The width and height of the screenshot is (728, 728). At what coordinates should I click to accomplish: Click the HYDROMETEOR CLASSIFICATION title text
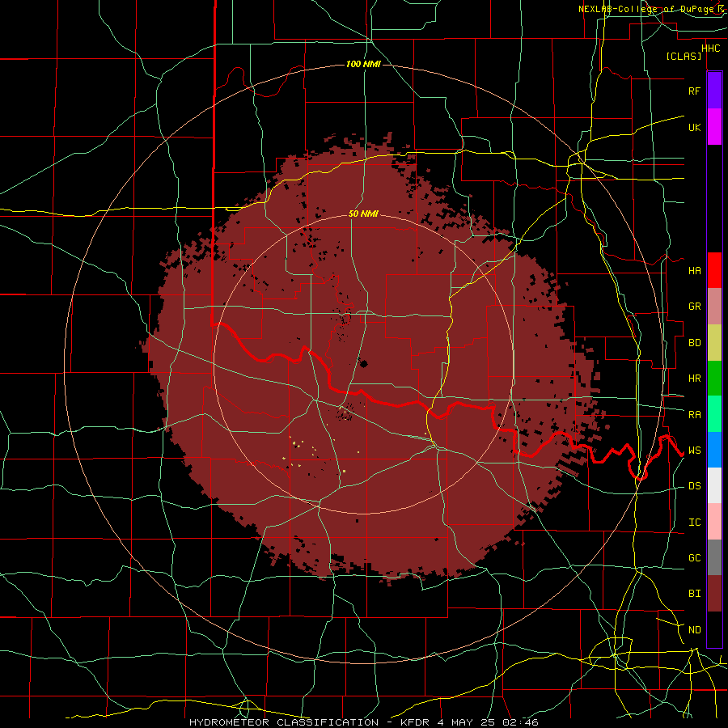284,722
